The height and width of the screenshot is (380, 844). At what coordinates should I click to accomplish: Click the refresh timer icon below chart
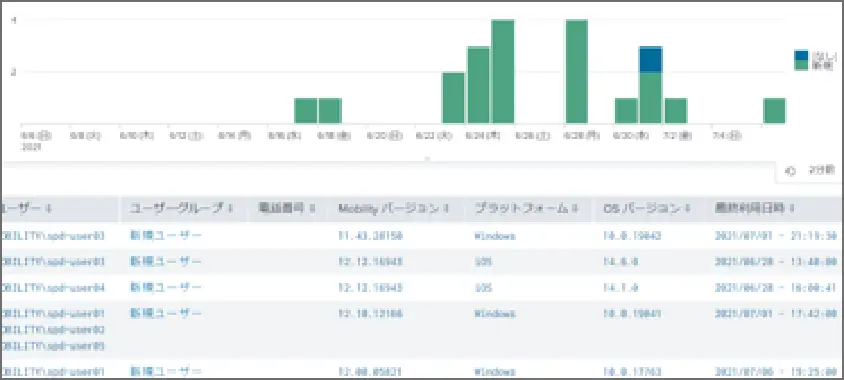[x=790, y=171]
